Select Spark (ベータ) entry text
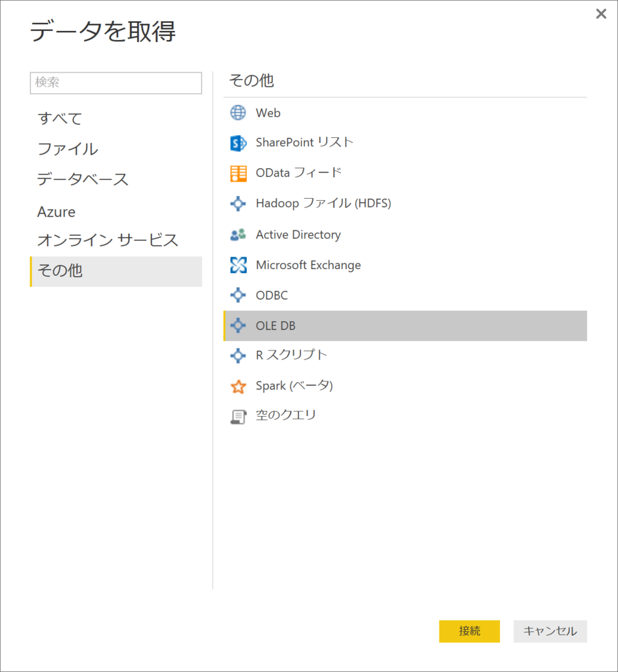 click(x=294, y=386)
